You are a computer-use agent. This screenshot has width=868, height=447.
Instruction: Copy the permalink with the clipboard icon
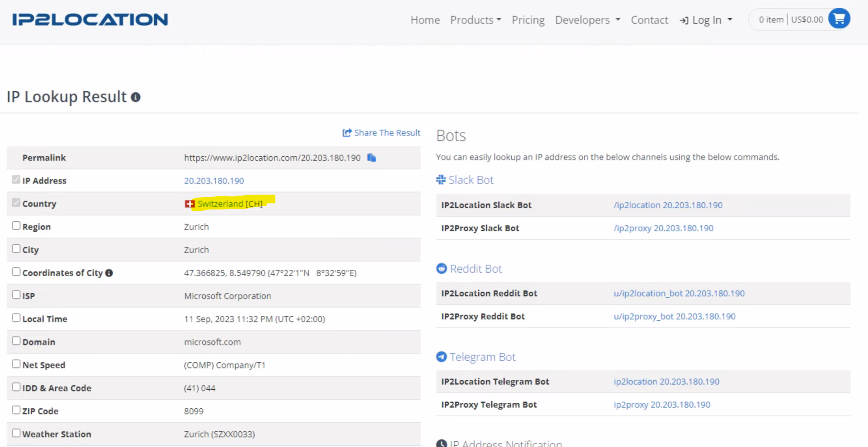(372, 158)
